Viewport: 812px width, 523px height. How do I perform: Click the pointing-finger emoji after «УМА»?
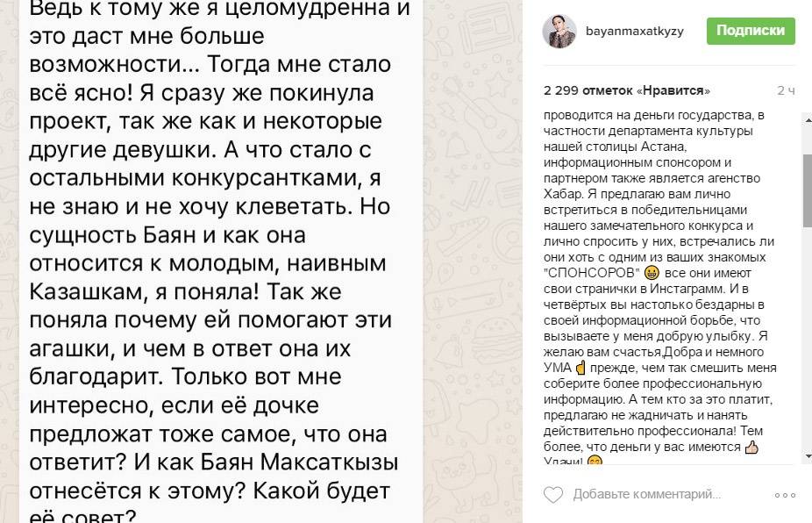581,367
